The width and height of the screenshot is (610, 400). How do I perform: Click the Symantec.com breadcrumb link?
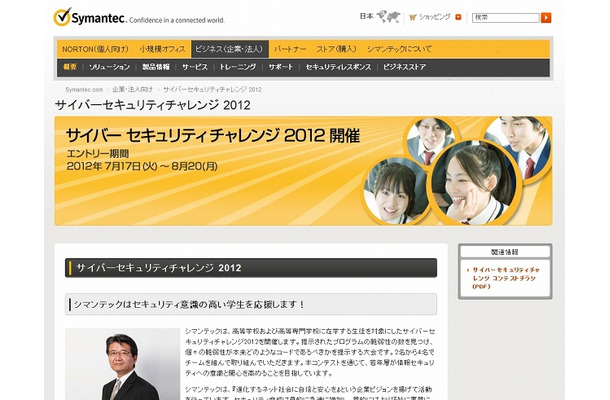point(84,89)
